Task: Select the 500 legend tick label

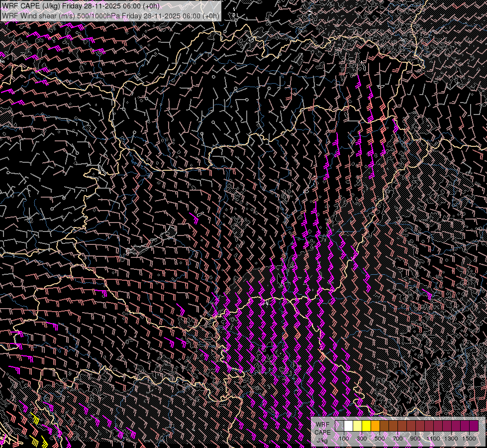Action: point(380,439)
